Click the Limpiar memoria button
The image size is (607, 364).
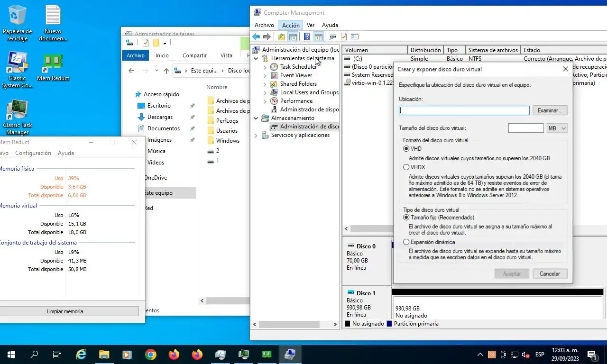tap(65, 311)
